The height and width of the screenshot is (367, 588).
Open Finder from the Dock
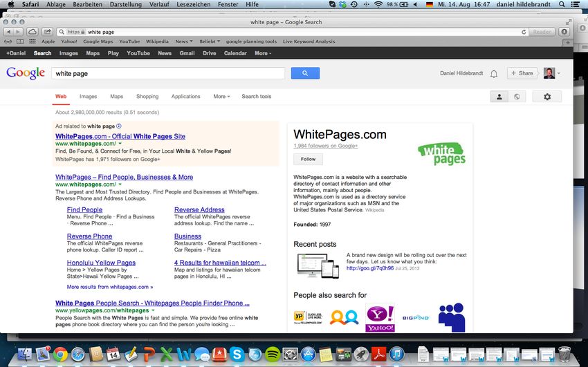click(x=25, y=354)
